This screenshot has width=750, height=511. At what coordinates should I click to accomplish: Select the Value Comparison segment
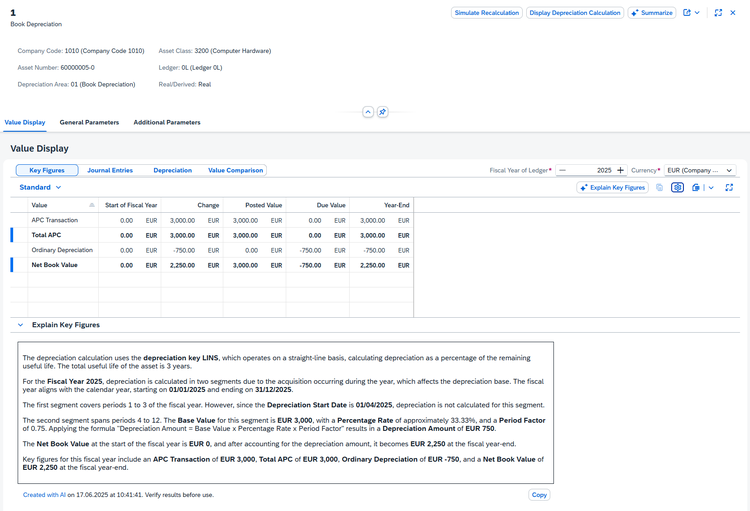[x=235, y=170]
